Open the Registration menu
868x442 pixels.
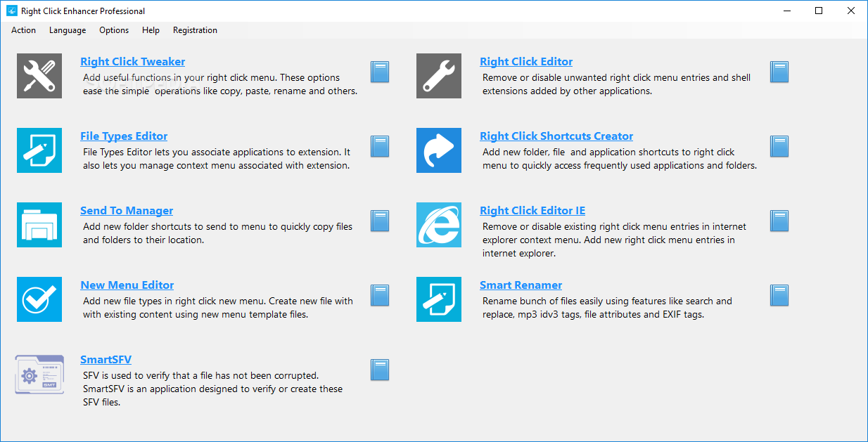pos(195,30)
